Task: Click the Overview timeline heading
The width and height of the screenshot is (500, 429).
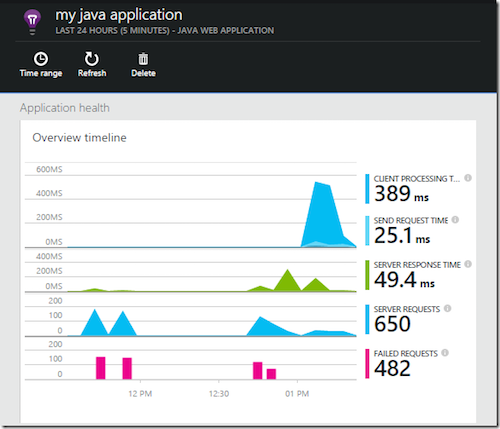Action: click(x=79, y=138)
